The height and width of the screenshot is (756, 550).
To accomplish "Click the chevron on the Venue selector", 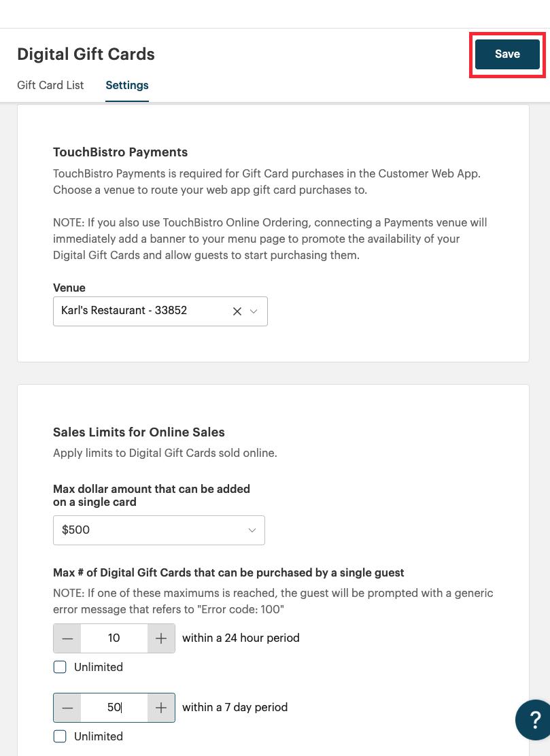I will pos(253,311).
